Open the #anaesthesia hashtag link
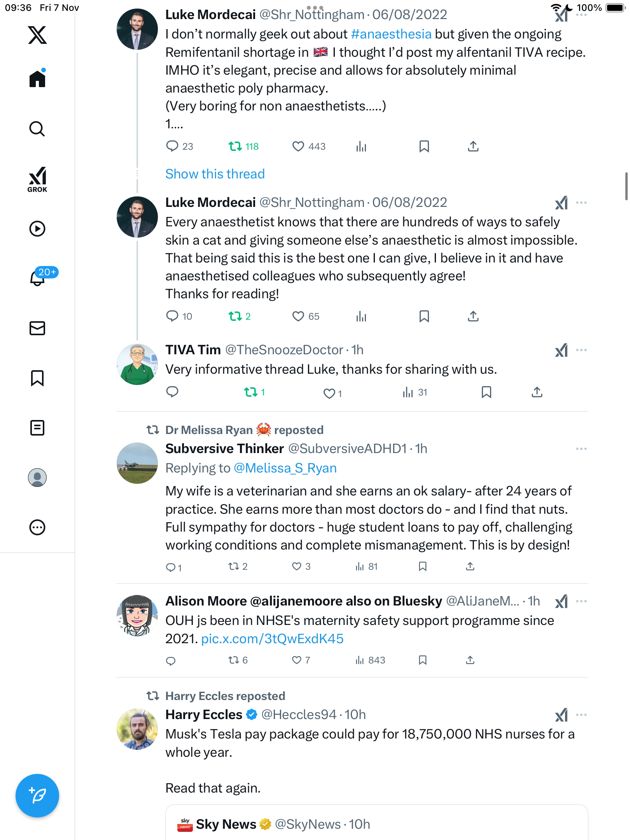This screenshot has height=840, width=630. click(391, 34)
